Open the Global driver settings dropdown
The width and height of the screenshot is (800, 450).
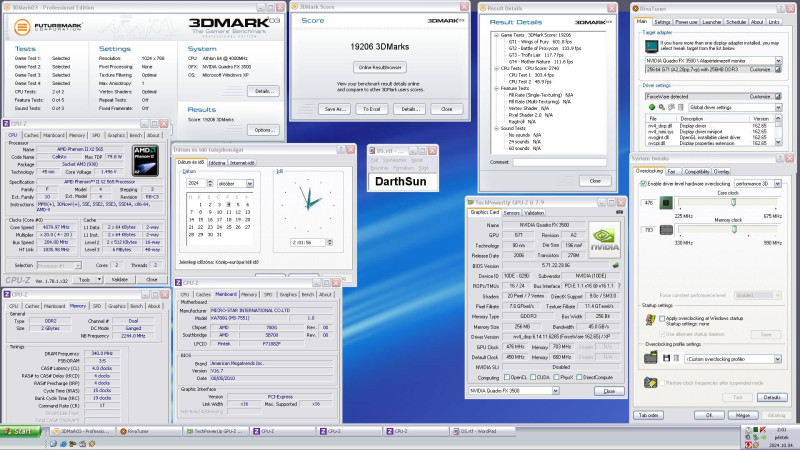click(x=778, y=107)
